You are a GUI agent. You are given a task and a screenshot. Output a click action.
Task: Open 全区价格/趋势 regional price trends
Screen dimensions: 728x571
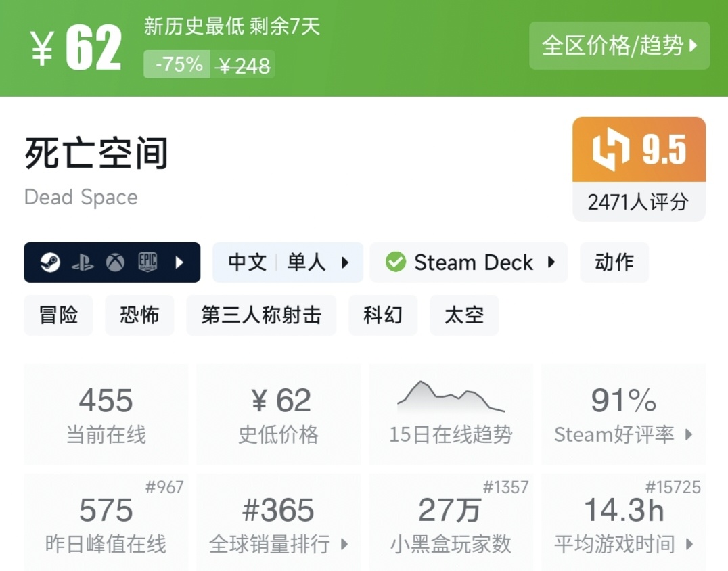(x=619, y=46)
